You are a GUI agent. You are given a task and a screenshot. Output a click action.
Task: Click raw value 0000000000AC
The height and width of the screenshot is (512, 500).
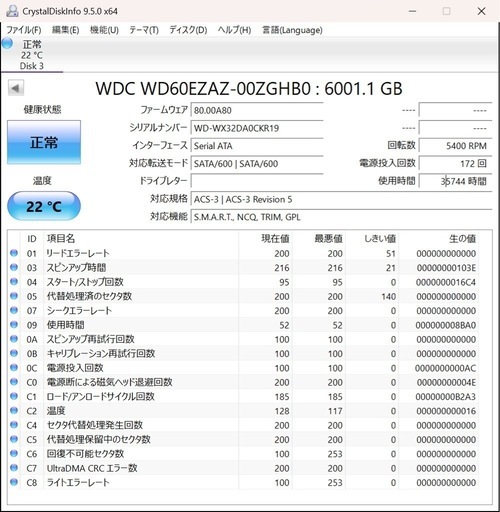(446, 368)
